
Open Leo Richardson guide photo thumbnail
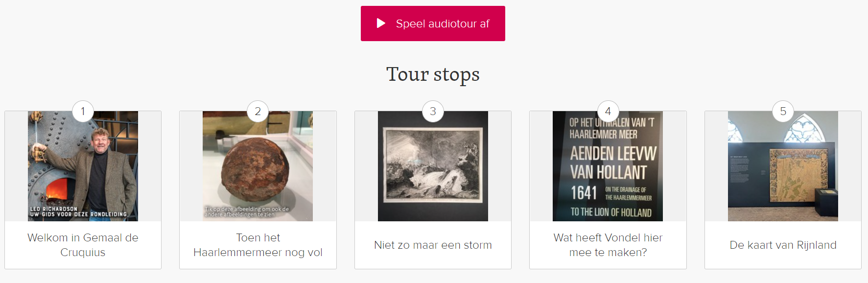[x=83, y=166]
